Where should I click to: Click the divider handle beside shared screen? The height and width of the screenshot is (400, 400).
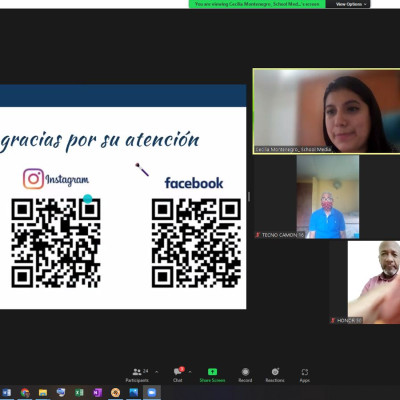coord(249,197)
